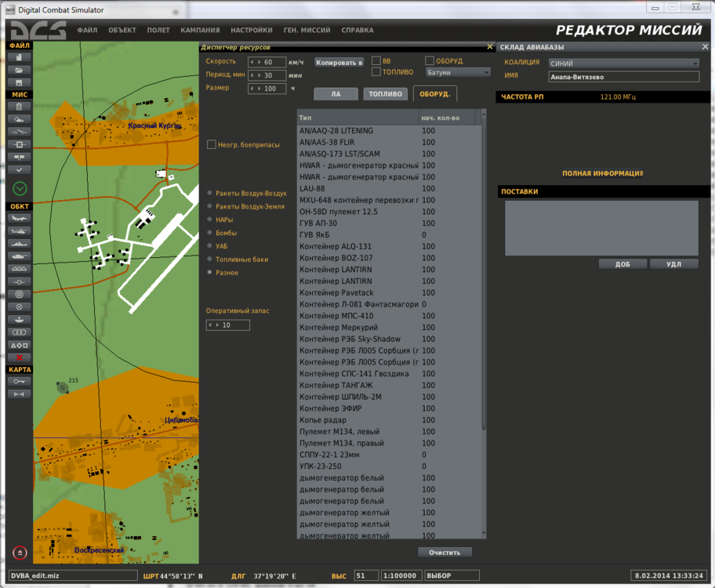Click the open mission folder icon
This screenshot has width=715, height=588.
click(20, 70)
